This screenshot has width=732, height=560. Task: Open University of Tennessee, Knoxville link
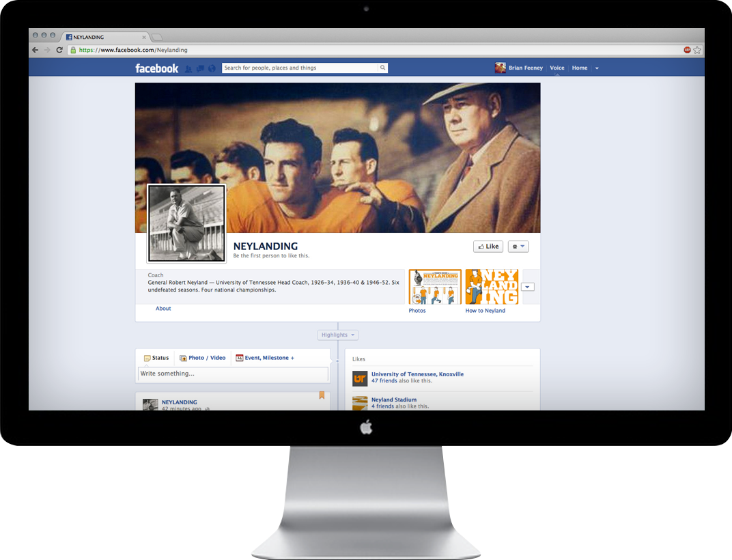coord(417,374)
